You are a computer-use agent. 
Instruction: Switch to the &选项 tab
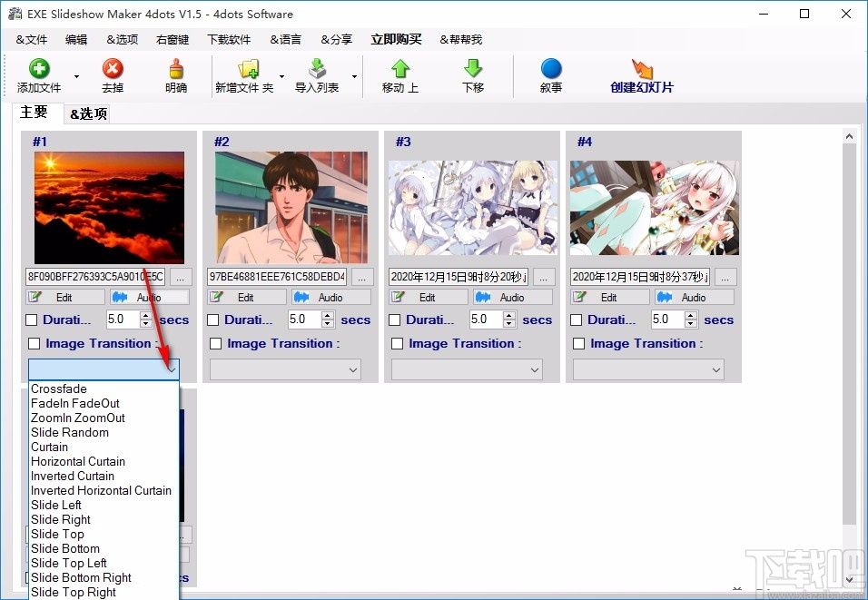[x=86, y=113]
